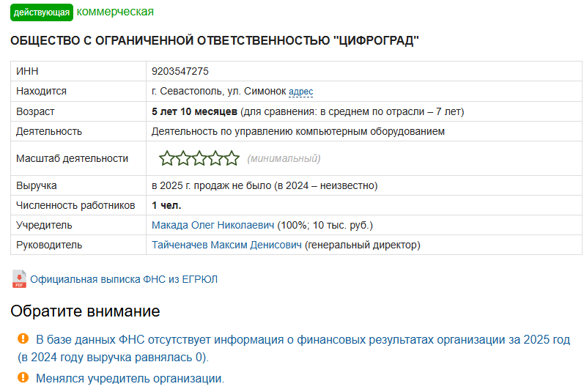Open 'Официальная выписка ФНС из ЕГРЮЛ' link
This screenshot has height=392, width=584.
[x=124, y=279]
